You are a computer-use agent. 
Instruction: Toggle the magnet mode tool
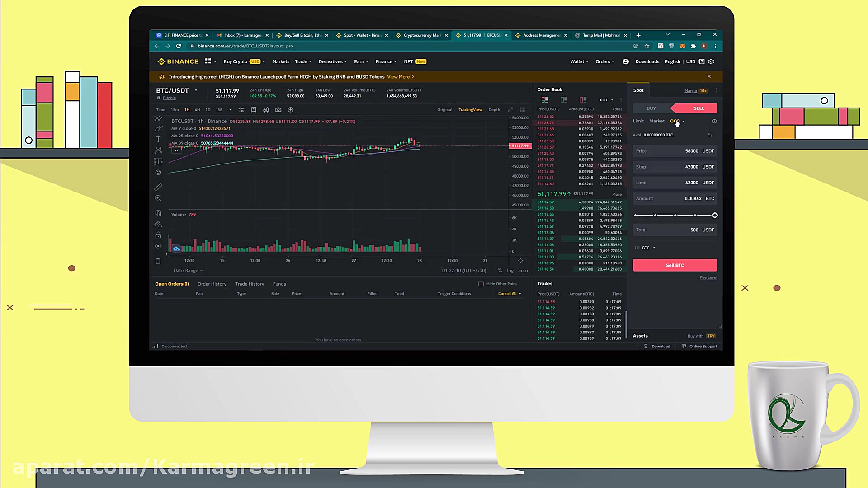(158, 213)
